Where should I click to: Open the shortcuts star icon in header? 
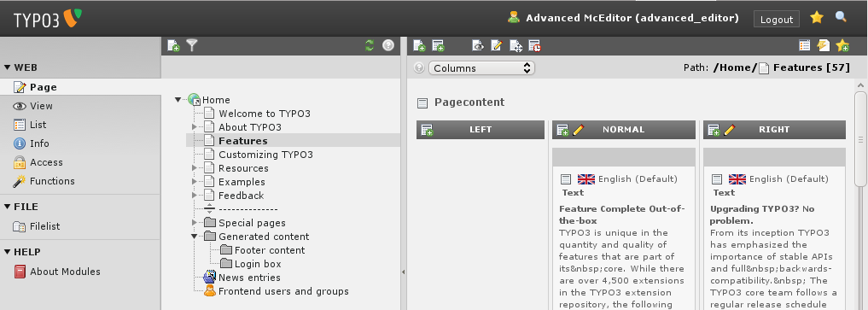[x=817, y=18]
